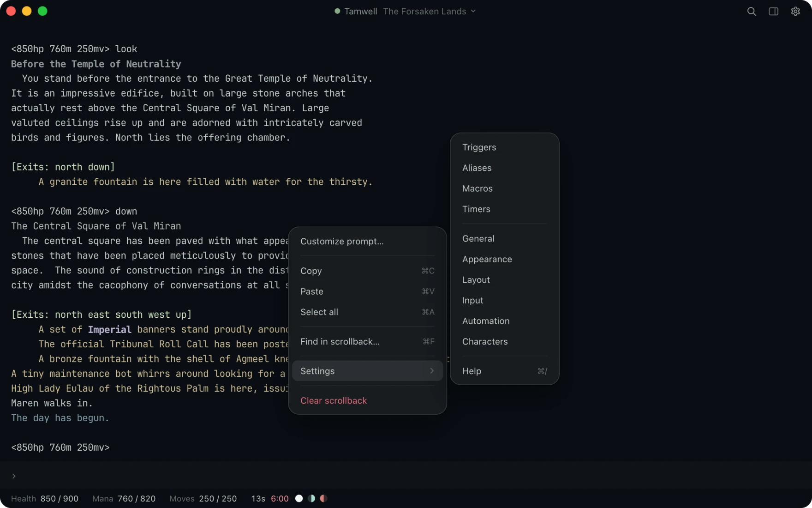Image resolution: width=812 pixels, height=508 pixels.
Task: Open search with the magnifier icon
Action: tap(752, 12)
